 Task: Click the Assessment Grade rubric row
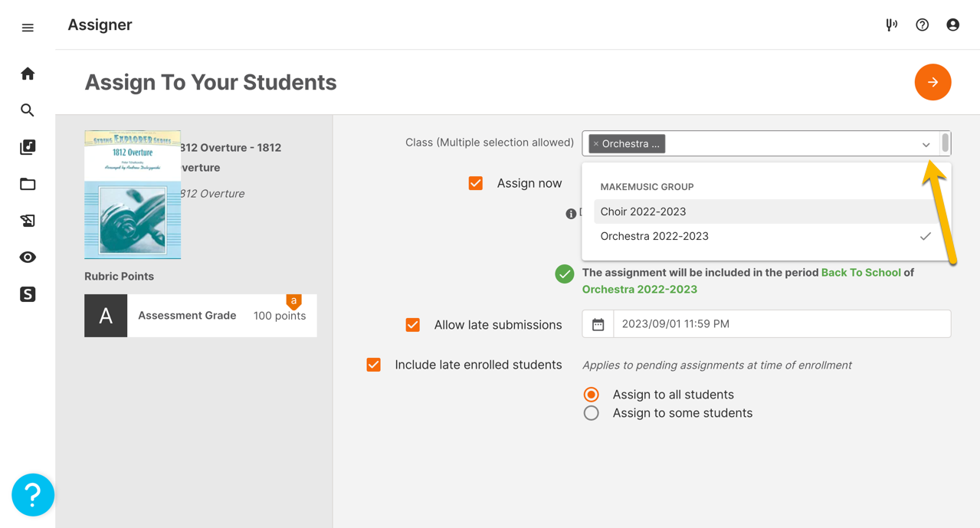[x=201, y=316]
